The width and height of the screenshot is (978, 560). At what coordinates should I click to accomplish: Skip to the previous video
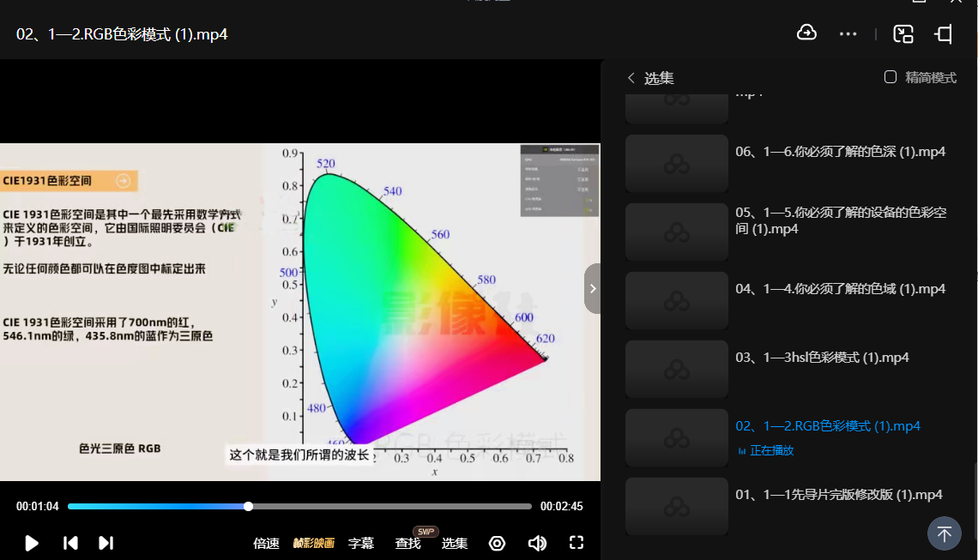71,543
